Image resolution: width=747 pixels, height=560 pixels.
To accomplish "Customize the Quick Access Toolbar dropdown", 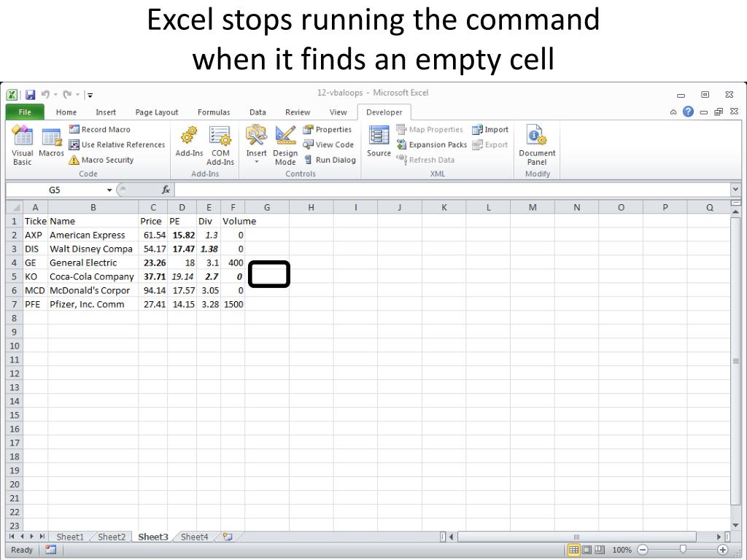I will point(90,96).
